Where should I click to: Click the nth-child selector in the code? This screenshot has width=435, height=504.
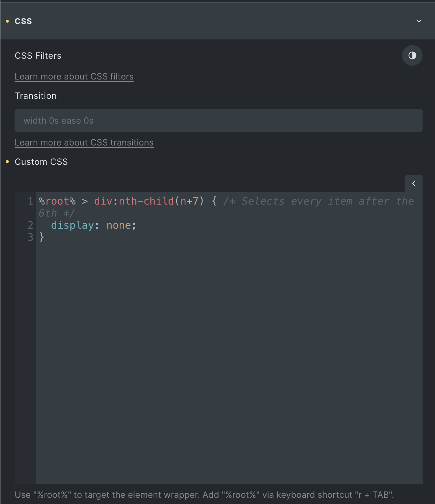point(146,201)
